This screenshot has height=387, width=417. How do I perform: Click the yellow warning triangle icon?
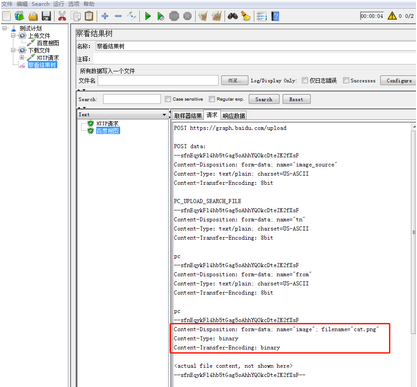click(392, 16)
